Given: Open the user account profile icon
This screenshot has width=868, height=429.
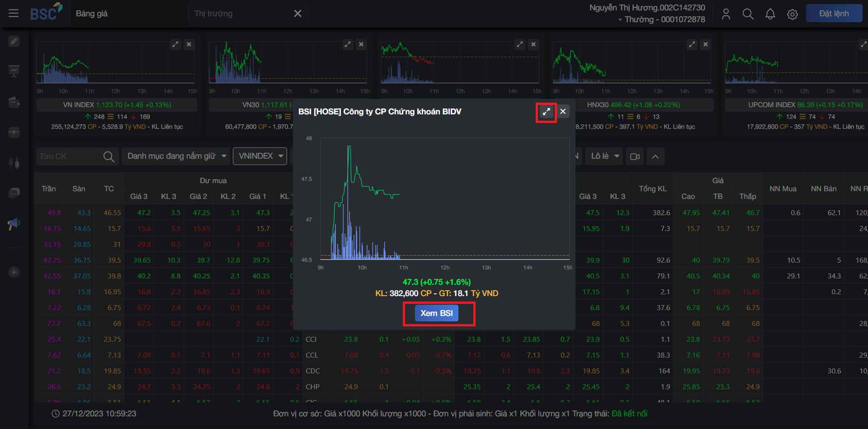Looking at the screenshot, I should coord(726,14).
